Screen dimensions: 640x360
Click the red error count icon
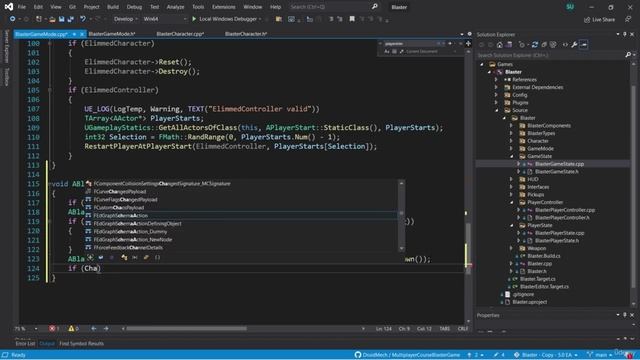(x=52, y=329)
